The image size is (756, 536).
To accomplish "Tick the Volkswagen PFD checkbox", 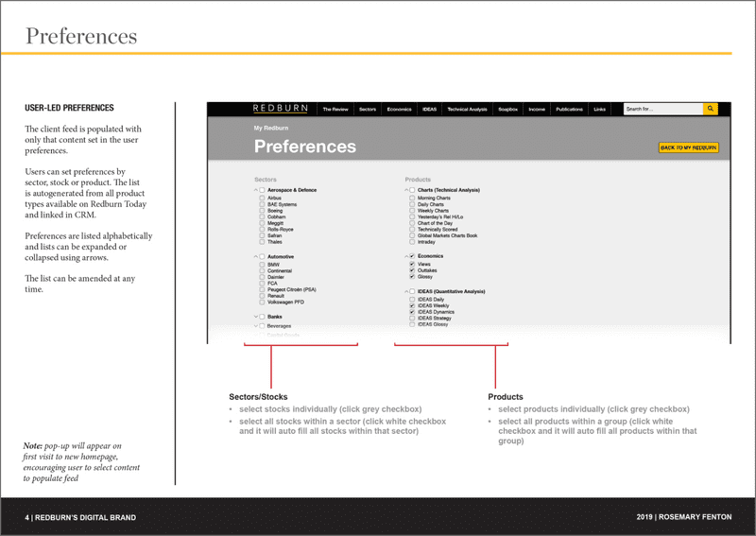I will click(x=263, y=302).
